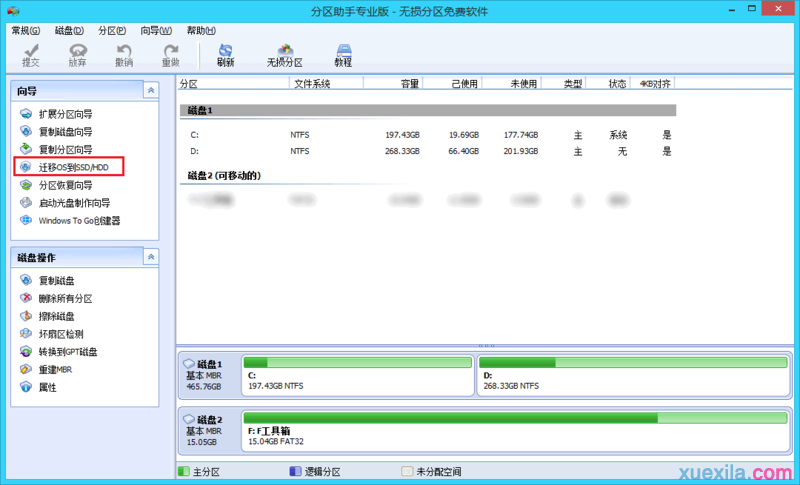
Task: Click the 逻辑分区 legend swatch
Action: point(295,471)
